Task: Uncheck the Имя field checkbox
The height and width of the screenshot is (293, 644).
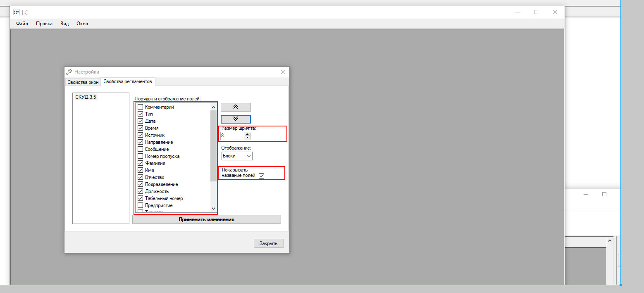Action: 141,170
